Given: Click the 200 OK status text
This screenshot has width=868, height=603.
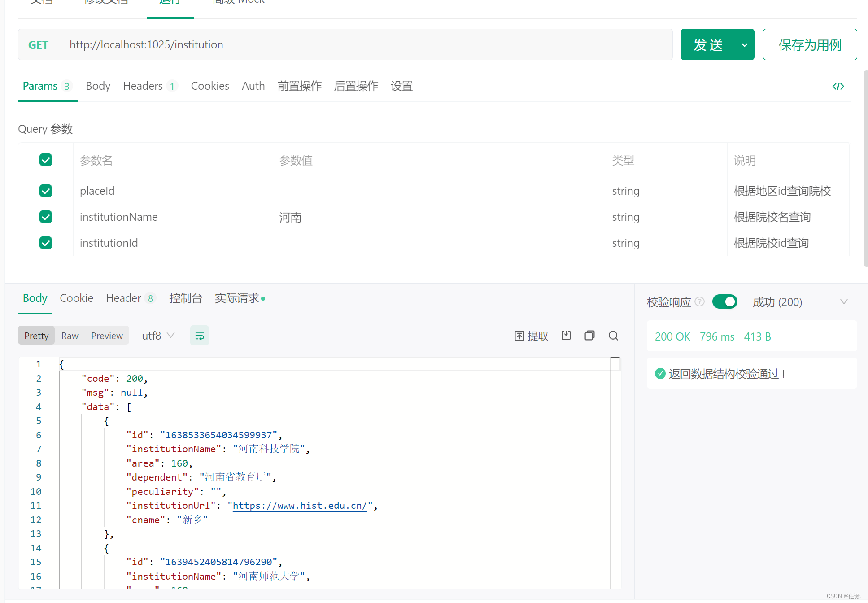Looking at the screenshot, I should pos(672,336).
